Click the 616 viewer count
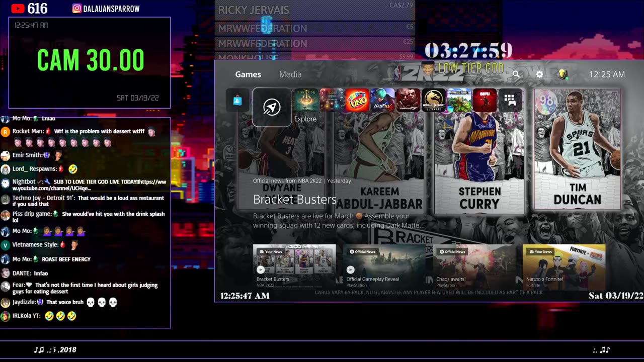Viewport: 644px width, 362px height. tap(37, 9)
